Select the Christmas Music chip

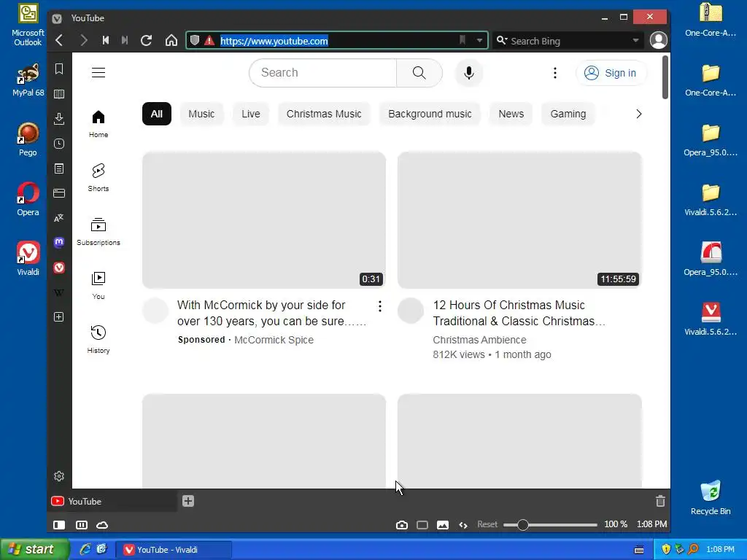pyautogui.click(x=324, y=114)
